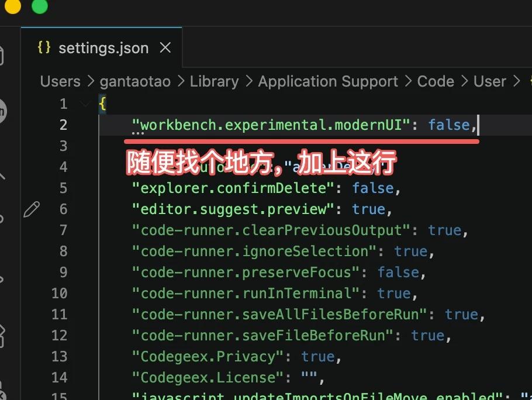Click the "Codegeex.License" key
This screenshot has height=400, width=532.
pyautogui.click(x=208, y=378)
